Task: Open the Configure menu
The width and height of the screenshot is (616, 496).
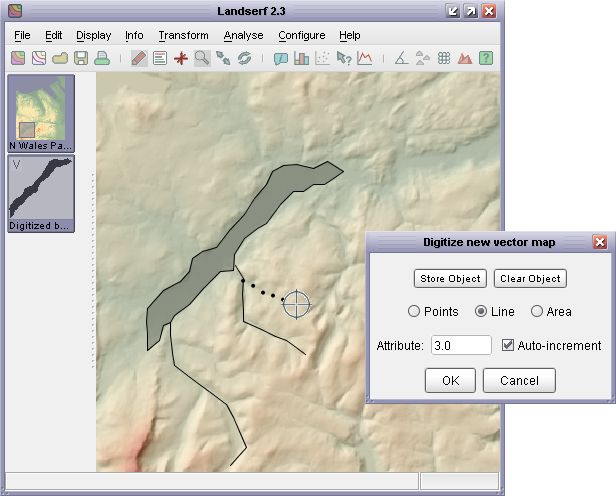Action: (301, 35)
